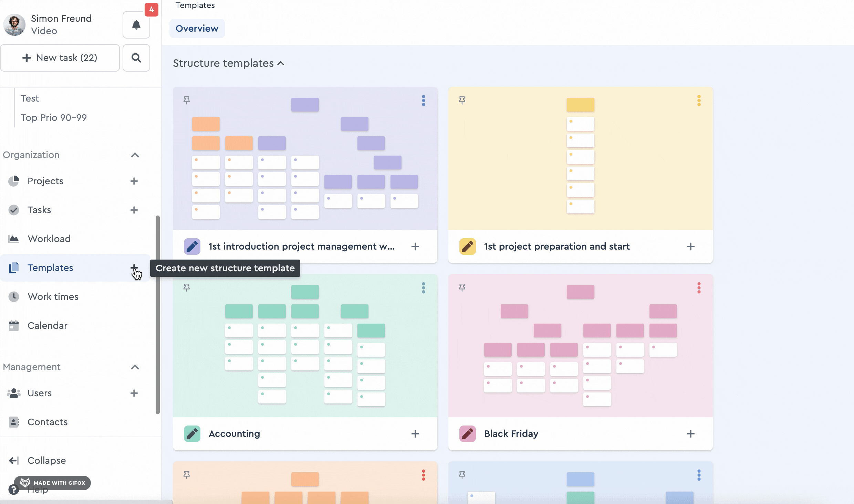Select the Overview tab

coord(197,29)
